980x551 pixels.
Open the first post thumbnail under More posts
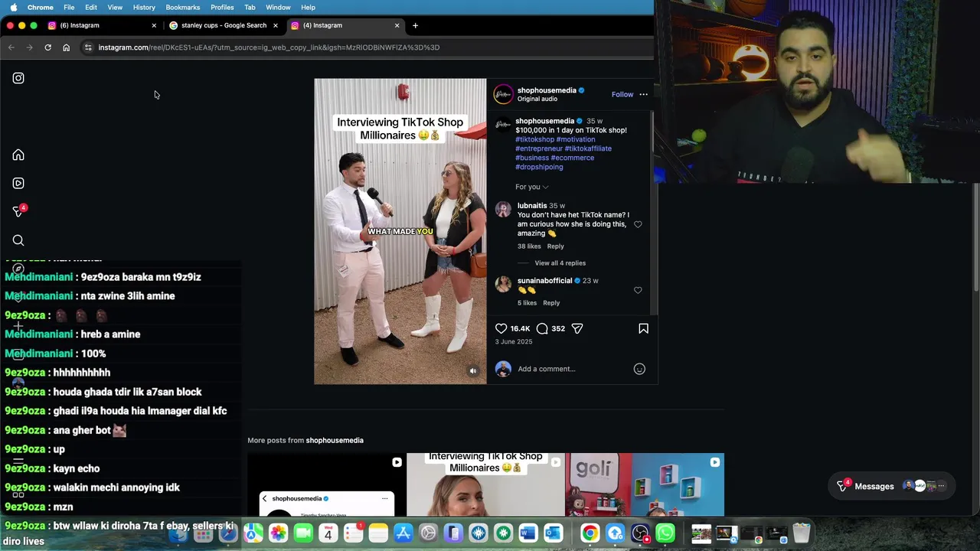point(327,484)
